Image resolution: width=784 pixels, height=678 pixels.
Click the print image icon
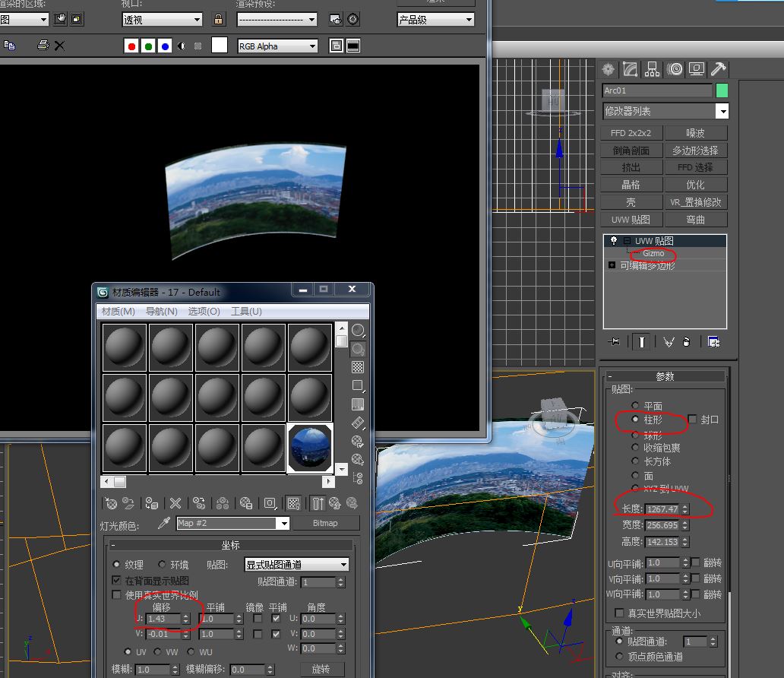(x=43, y=46)
